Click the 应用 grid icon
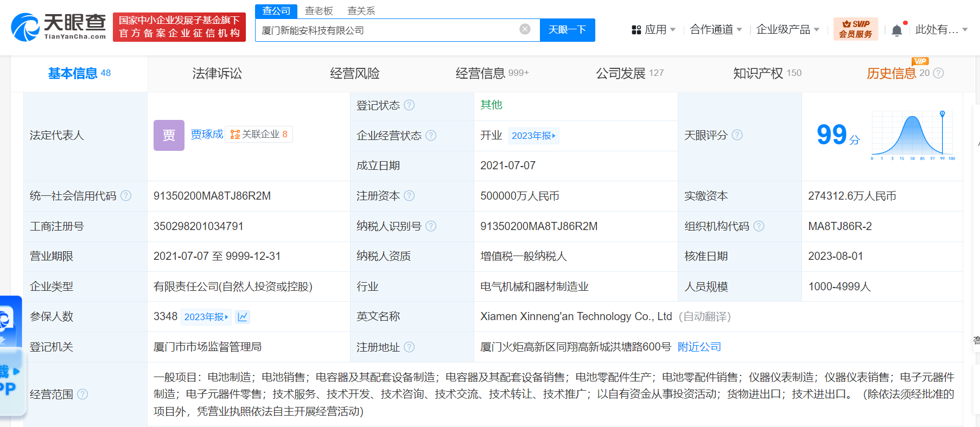Image resolution: width=980 pixels, height=427 pixels. [x=637, y=30]
